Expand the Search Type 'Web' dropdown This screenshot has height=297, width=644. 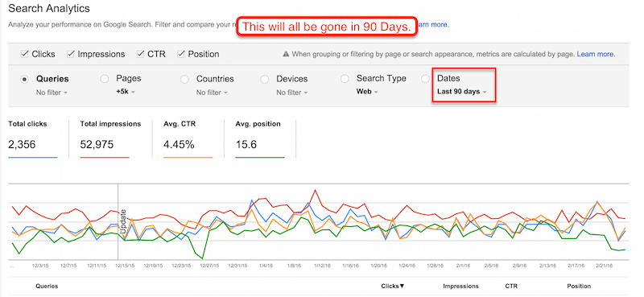[x=366, y=92]
